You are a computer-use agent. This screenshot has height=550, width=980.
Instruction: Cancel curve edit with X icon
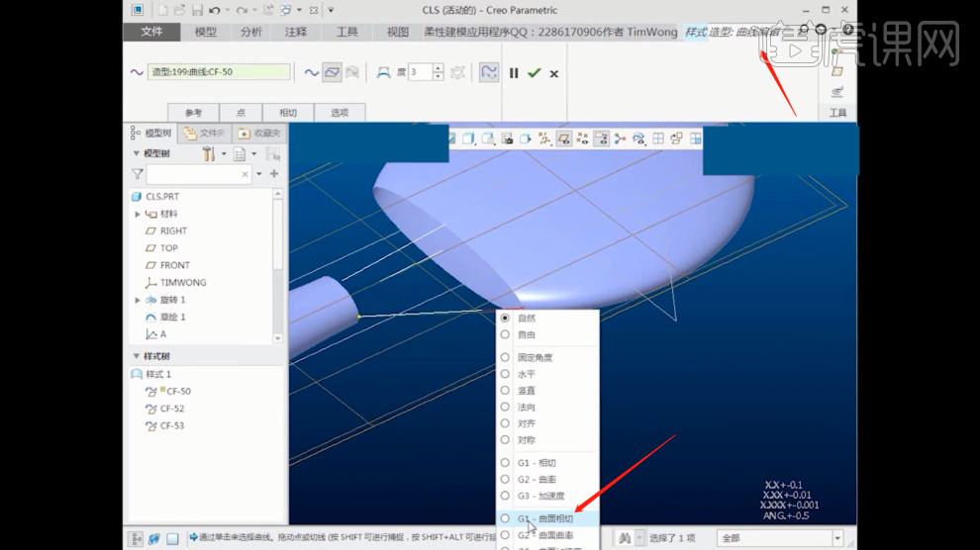554,73
